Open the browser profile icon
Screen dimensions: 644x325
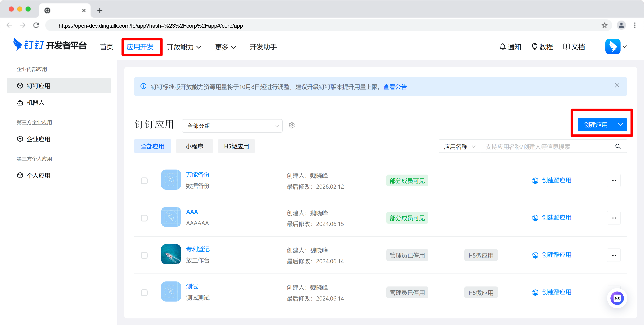tap(621, 25)
